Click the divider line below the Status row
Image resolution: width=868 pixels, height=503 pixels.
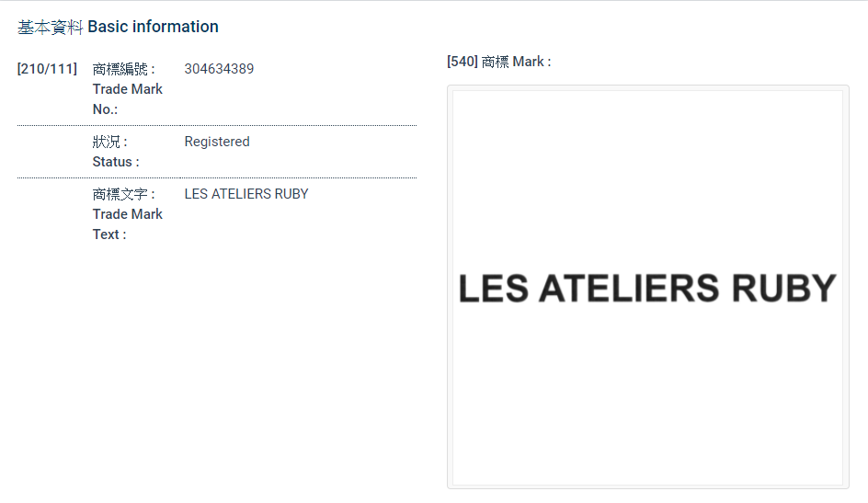pyautogui.click(x=217, y=177)
